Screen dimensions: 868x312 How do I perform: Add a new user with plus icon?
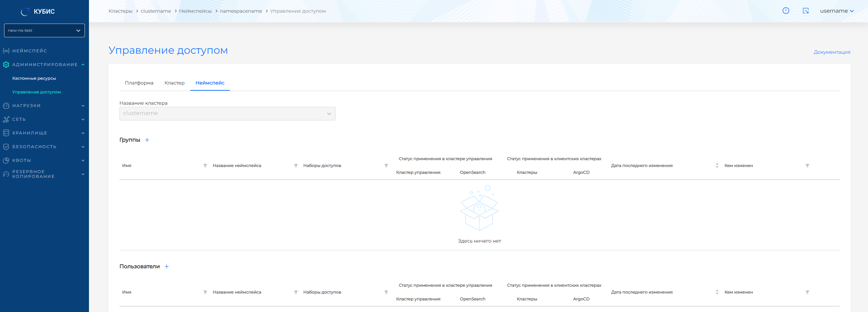click(x=167, y=266)
